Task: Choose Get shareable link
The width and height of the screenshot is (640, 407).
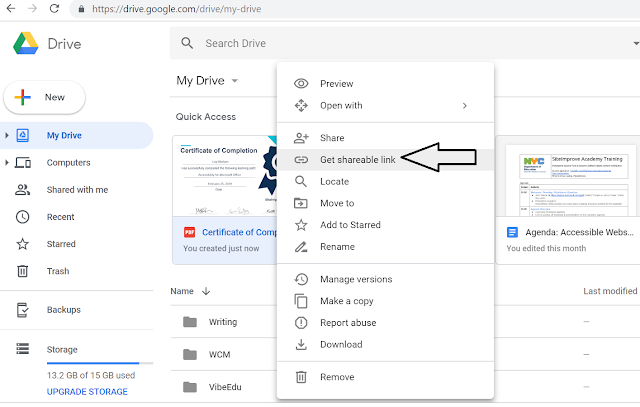Action: coord(385,160)
